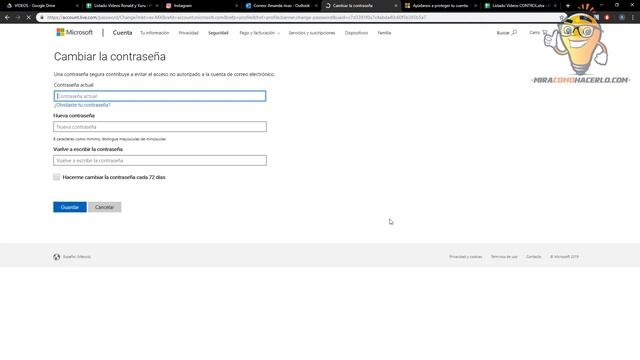Open Servicios y suscripciones menu item

tap(311, 33)
